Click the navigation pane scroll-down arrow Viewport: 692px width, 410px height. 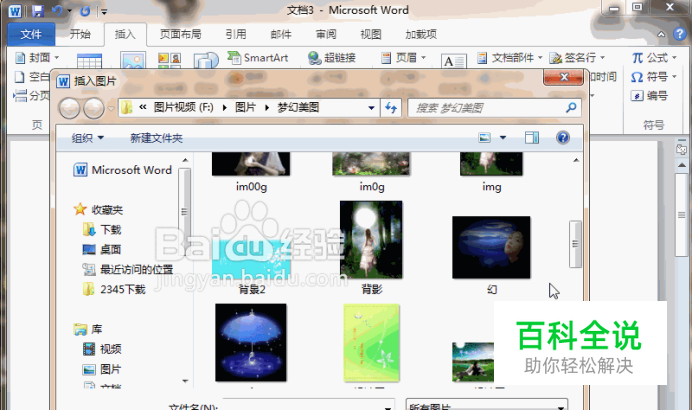[185, 381]
